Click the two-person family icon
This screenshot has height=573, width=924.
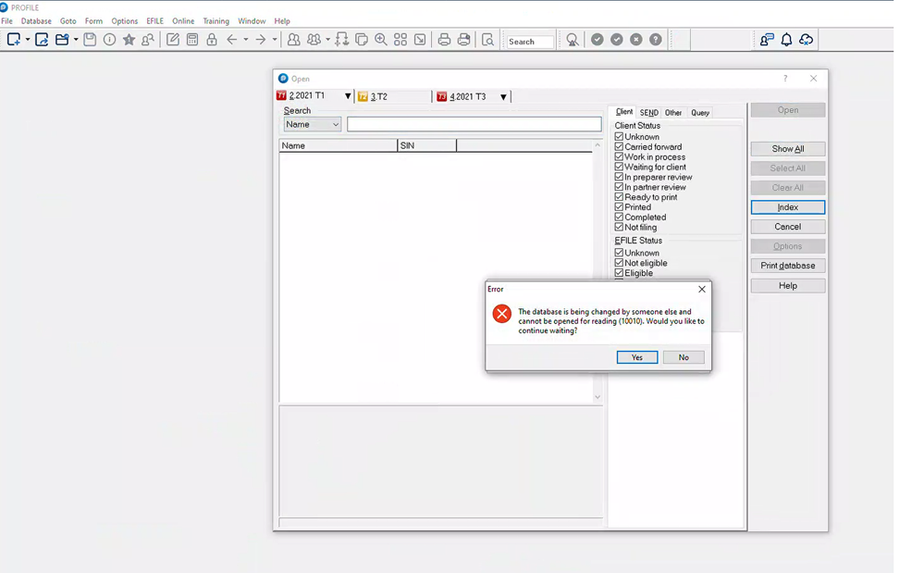pos(293,40)
